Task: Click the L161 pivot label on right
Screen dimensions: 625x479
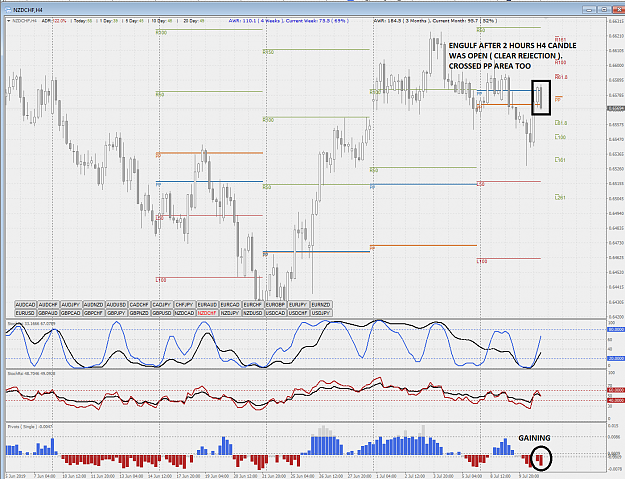Action: point(560,160)
